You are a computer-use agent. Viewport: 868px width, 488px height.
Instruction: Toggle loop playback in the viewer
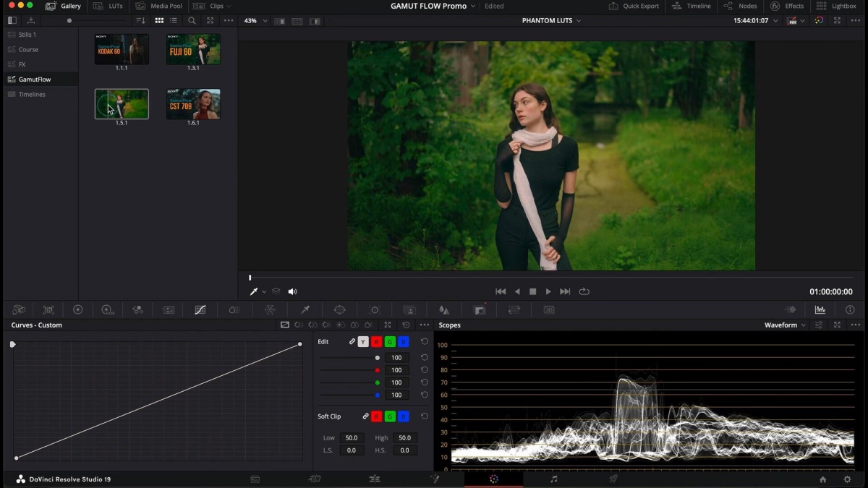pyautogui.click(x=584, y=291)
